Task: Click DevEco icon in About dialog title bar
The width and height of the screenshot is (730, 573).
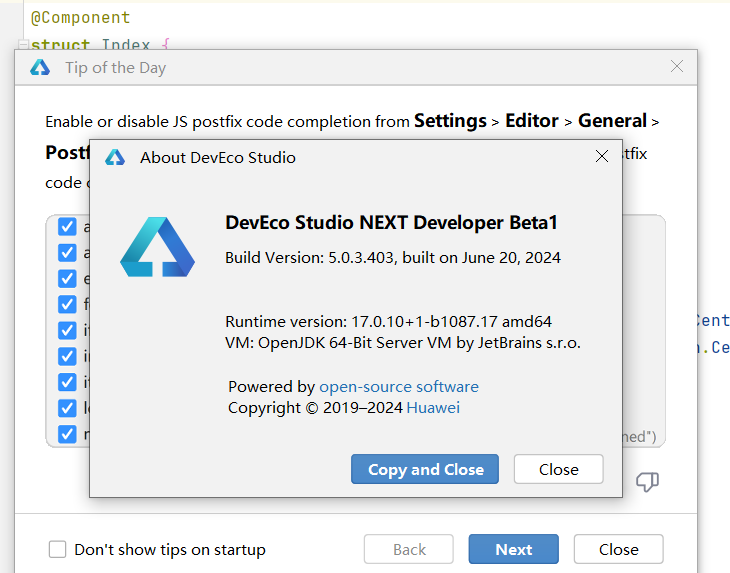Action: 115,157
